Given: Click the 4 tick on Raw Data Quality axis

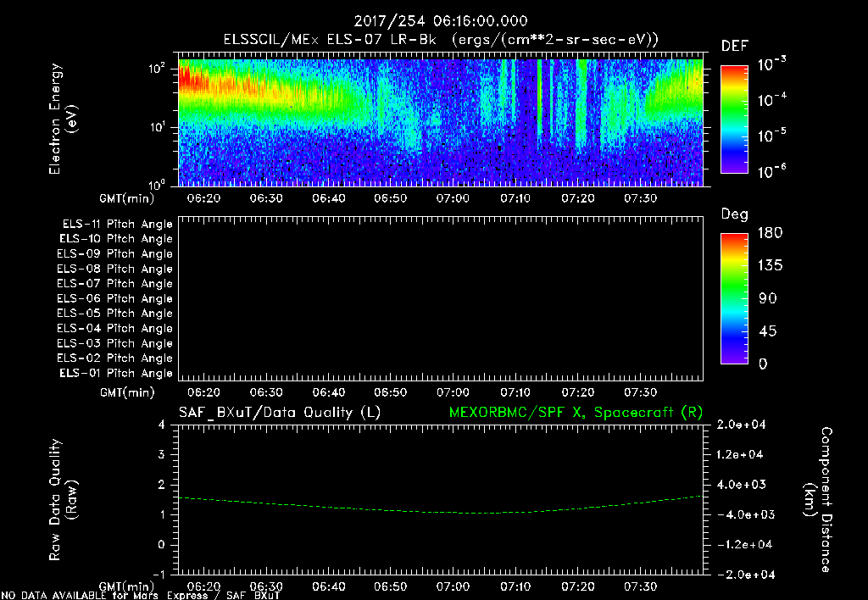Looking at the screenshot, I should (x=162, y=425).
